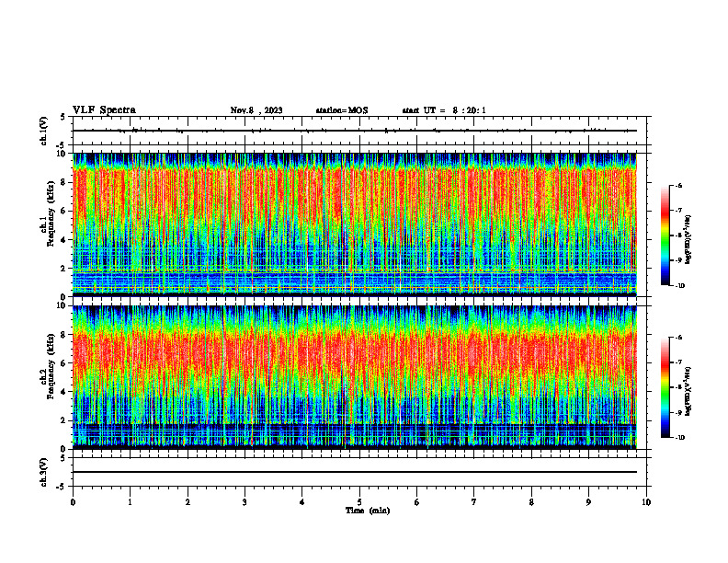Viewport: 728px width, 563px height.
Task: Click the "-10" label on ch.2 color scale
Action: point(679,438)
